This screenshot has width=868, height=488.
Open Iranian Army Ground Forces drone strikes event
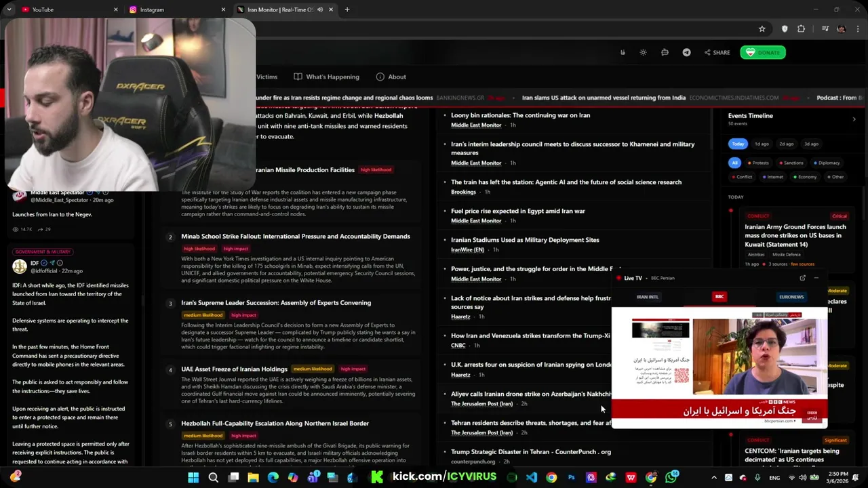[795, 235]
